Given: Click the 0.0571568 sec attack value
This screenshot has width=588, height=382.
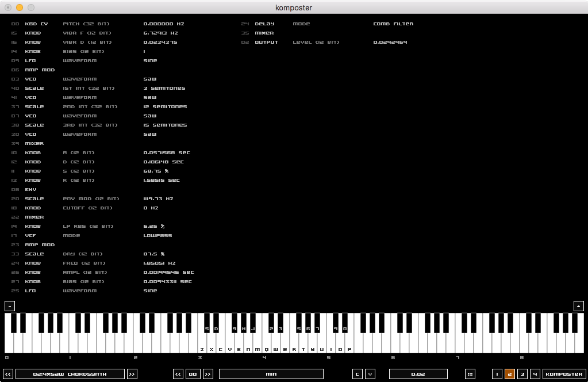Looking at the screenshot, I should pos(167,152).
